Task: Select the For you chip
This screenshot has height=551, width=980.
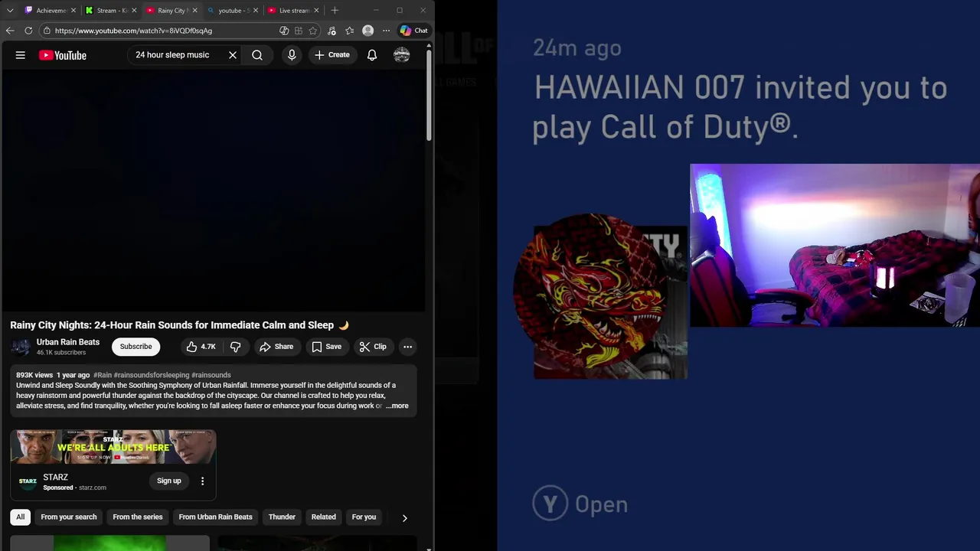Action: coord(364,517)
